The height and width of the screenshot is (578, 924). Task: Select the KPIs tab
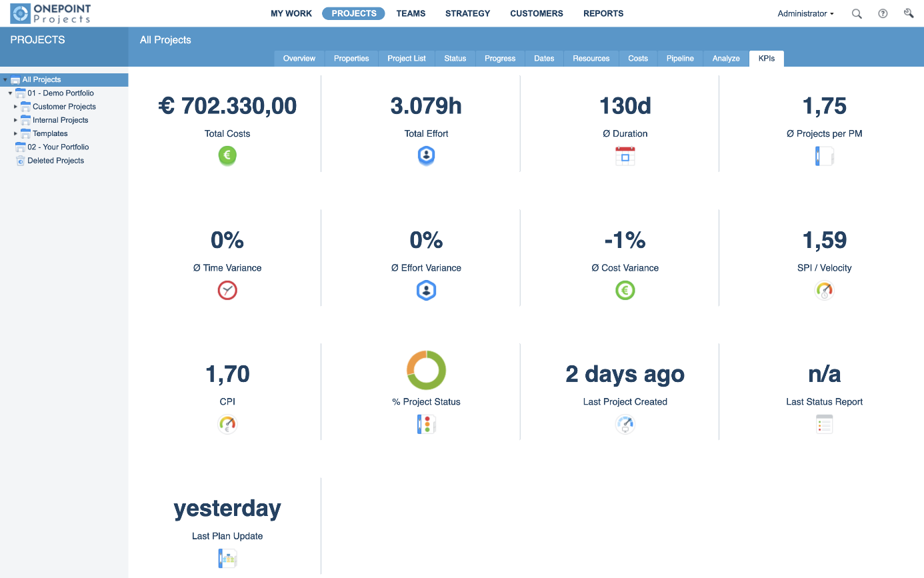[767, 59]
